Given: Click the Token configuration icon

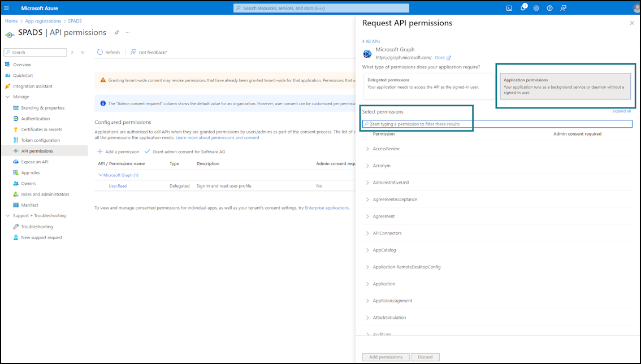Looking at the screenshot, I should pyautogui.click(x=15, y=140).
